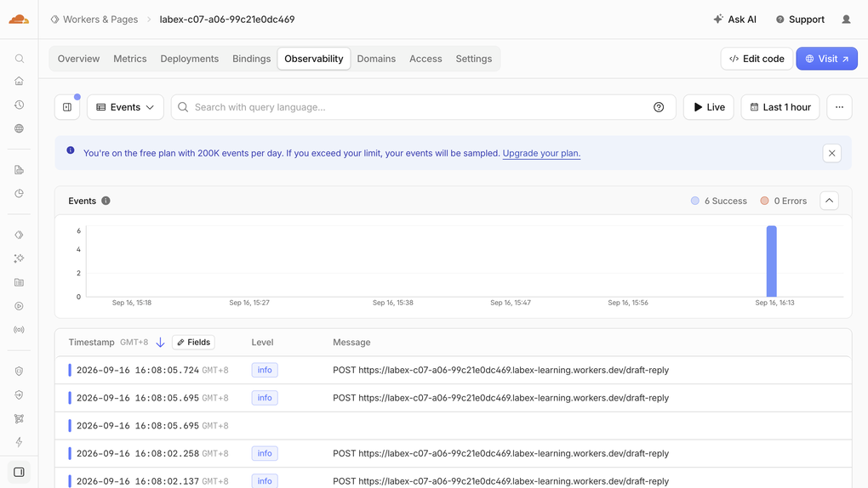Switch to the Overview tab
The width and height of the screenshot is (868, 488).
point(78,59)
